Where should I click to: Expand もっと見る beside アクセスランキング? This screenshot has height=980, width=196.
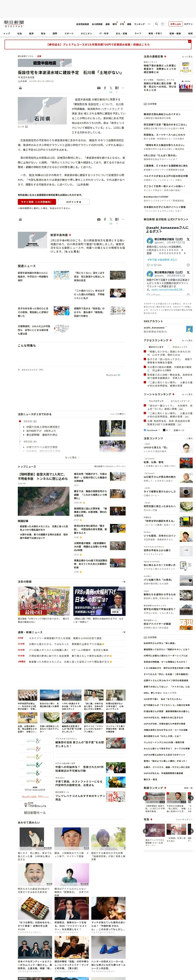point(187,341)
